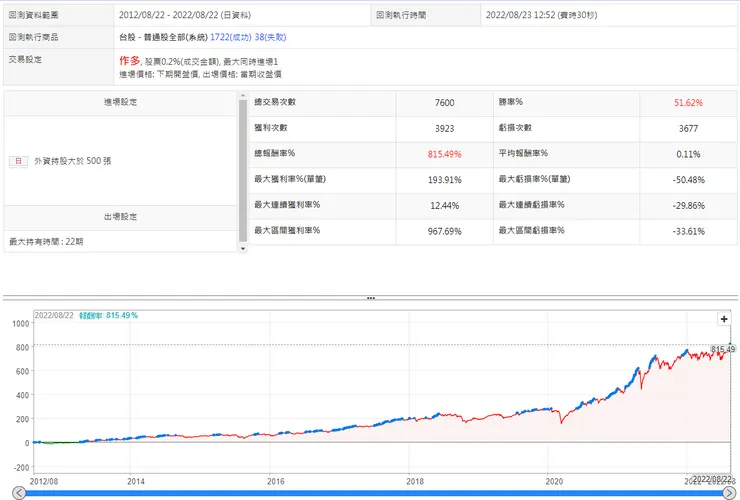Select the 進場設定 header
The image size is (740, 500).
pos(120,102)
